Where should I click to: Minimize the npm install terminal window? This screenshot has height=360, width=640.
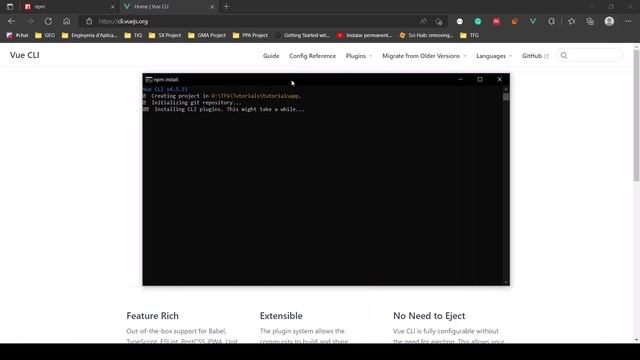[x=460, y=80]
